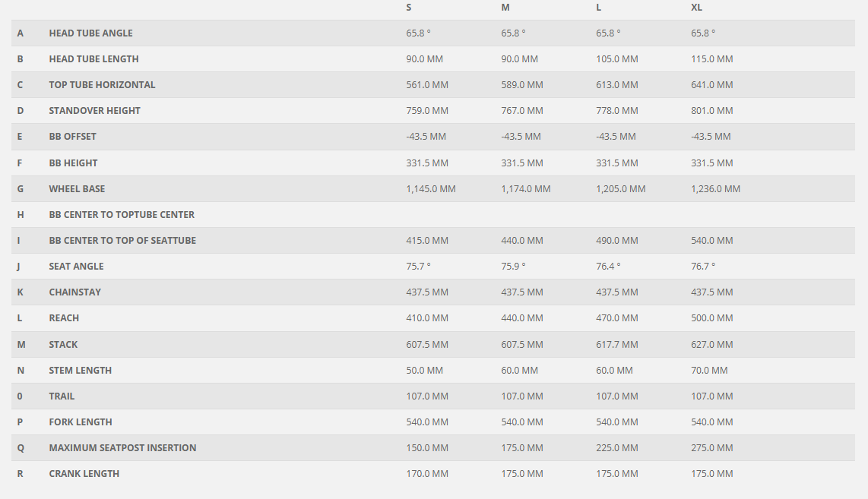Click the L size column header
This screenshot has height=499, width=868.
(x=599, y=8)
